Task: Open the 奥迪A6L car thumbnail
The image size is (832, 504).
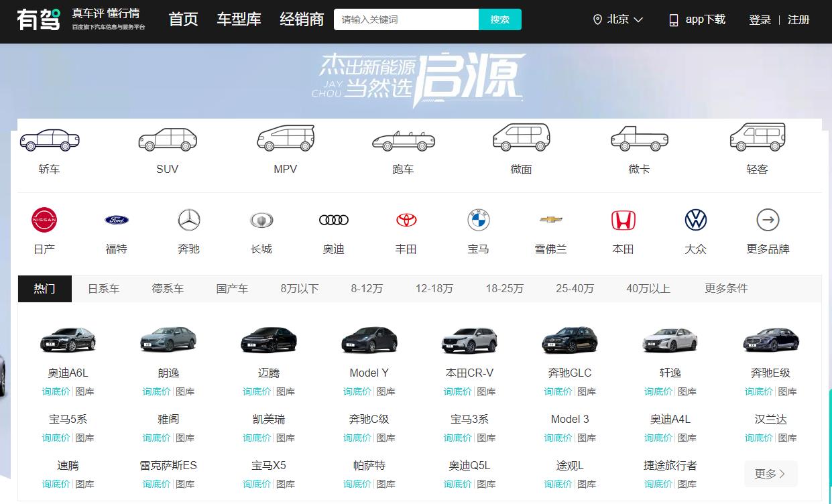Action: (x=68, y=340)
